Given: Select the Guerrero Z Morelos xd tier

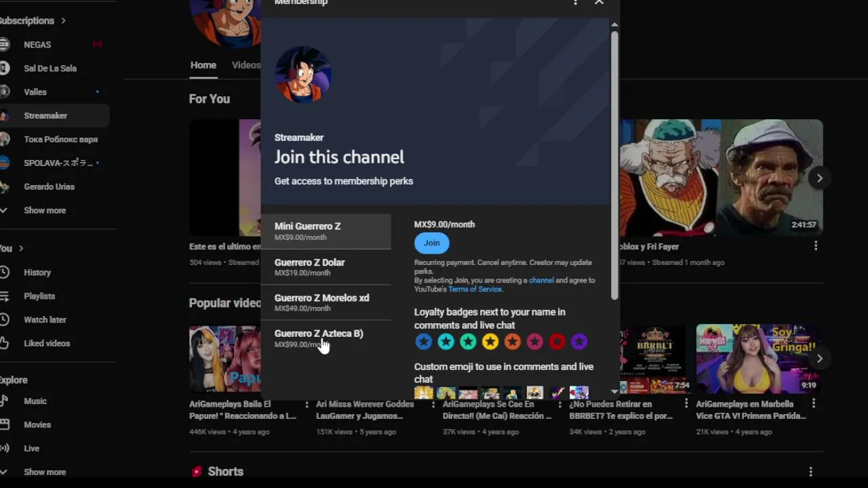Looking at the screenshot, I should click(326, 302).
